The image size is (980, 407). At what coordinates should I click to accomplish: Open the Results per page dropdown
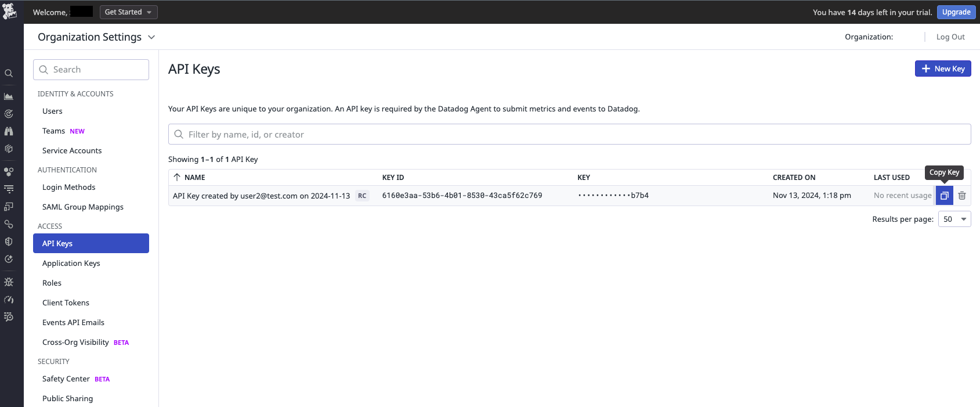954,219
